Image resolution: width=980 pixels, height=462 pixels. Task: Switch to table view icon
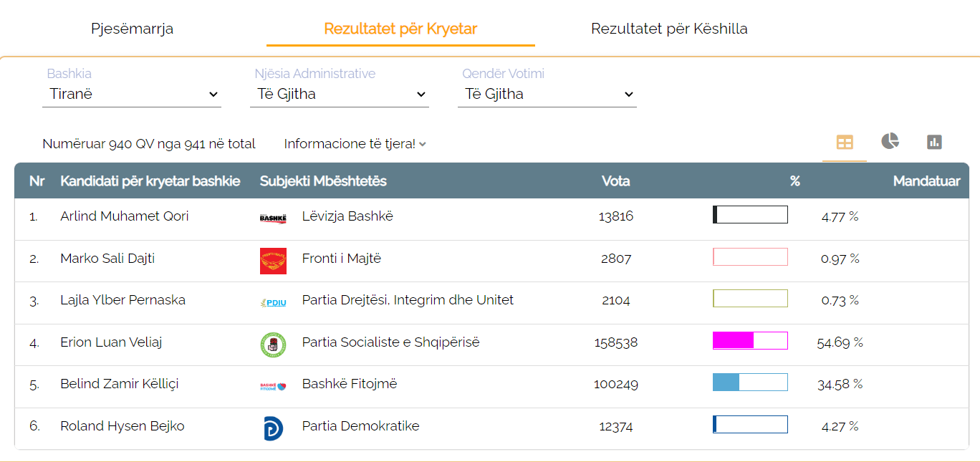(845, 143)
